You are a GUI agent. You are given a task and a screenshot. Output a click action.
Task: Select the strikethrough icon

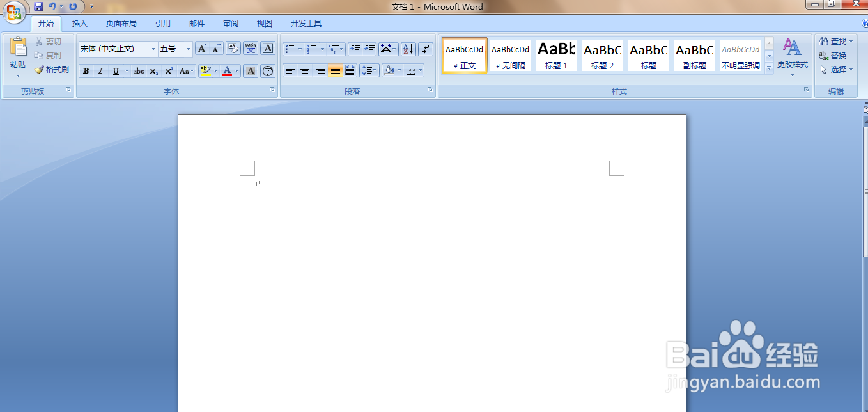139,70
